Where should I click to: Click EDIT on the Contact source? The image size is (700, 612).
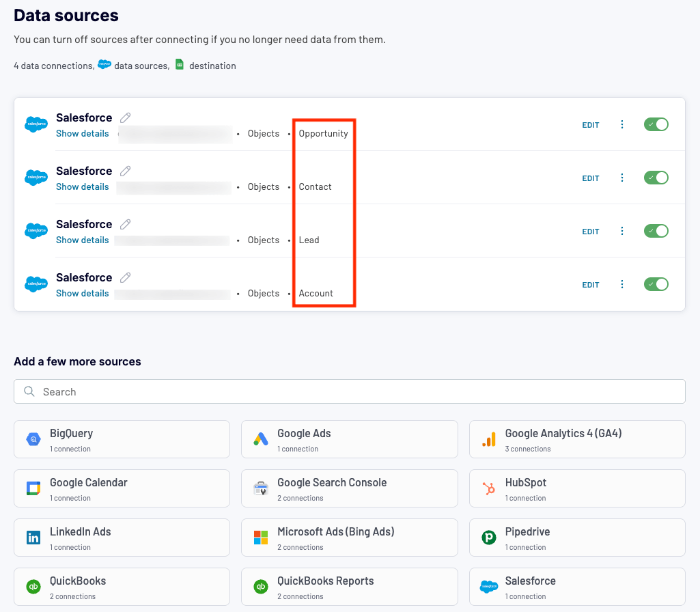point(590,178)
